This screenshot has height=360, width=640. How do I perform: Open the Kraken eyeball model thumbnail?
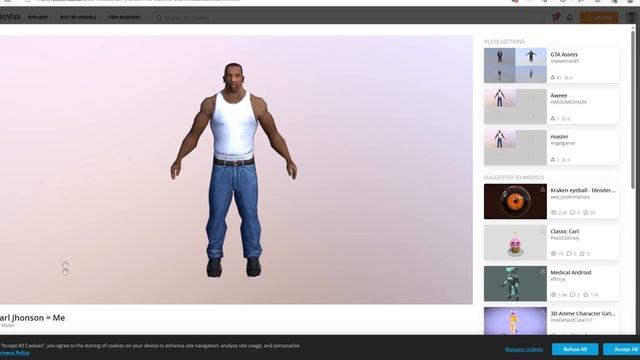coord(515,201)
